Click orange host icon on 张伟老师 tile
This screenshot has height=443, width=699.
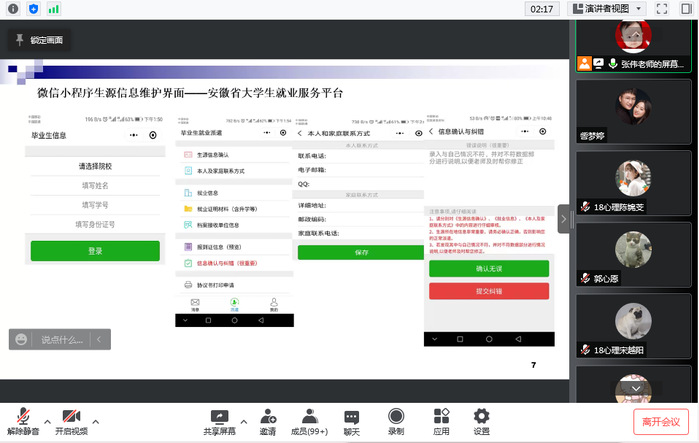coord(584,64)
